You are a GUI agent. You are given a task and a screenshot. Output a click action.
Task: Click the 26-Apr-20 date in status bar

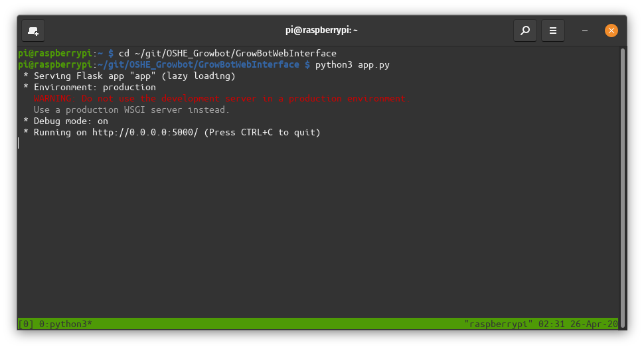click(x=594, y=324)
